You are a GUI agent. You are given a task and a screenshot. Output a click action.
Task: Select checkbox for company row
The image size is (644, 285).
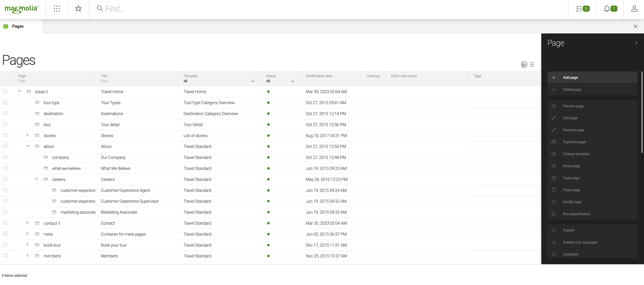[5, 157]
